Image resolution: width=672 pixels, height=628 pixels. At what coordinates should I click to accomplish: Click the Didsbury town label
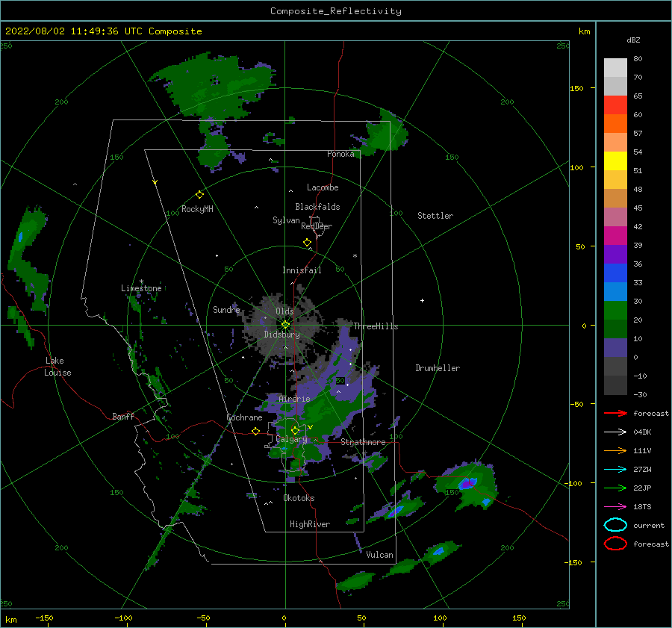(281, 335)
